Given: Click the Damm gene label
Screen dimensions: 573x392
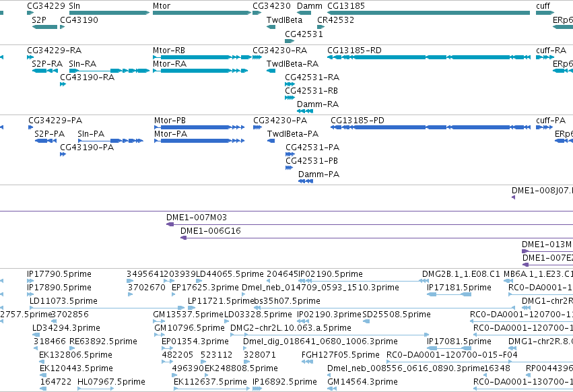Looking at the screenshot, I should 310,6.
